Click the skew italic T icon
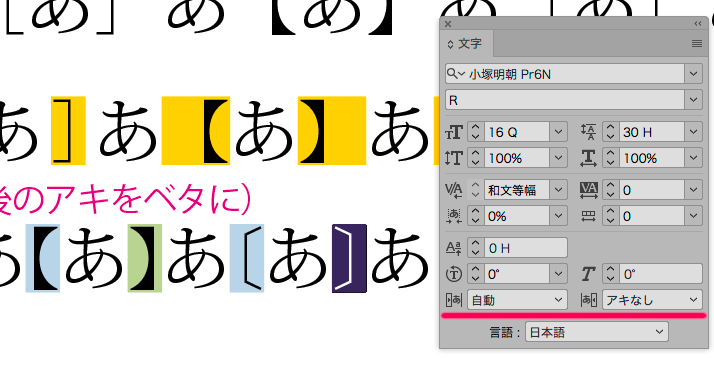Screen dimensions: 714x367 tap(588, 274)
